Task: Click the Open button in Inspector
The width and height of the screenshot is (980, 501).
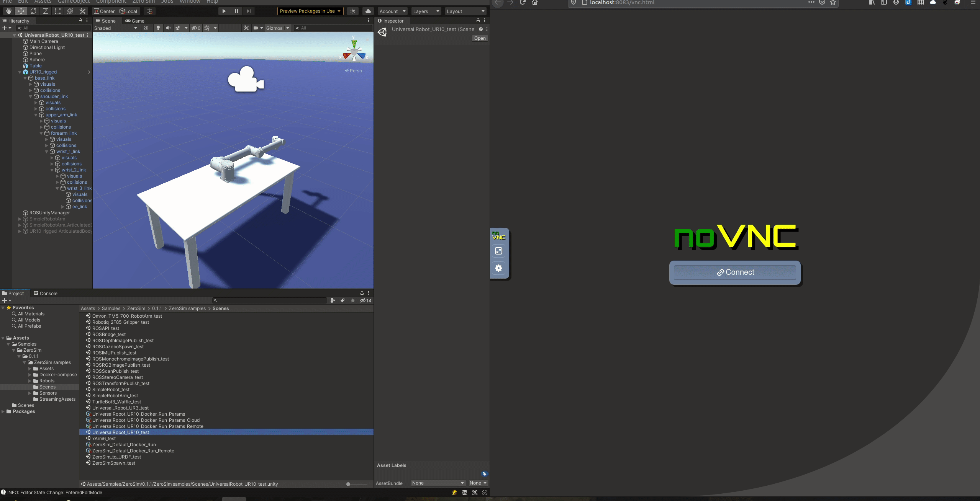Action: [480, 38]
